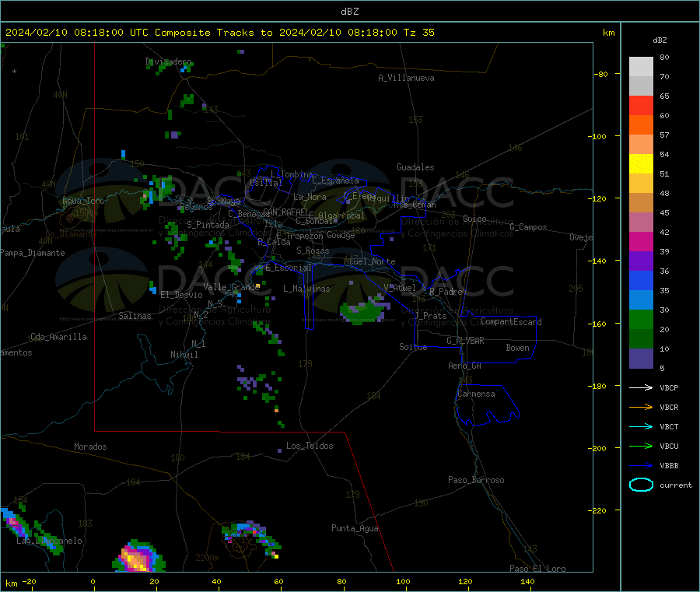
Task: Click the Bowen map label
Action: point(517,348)
